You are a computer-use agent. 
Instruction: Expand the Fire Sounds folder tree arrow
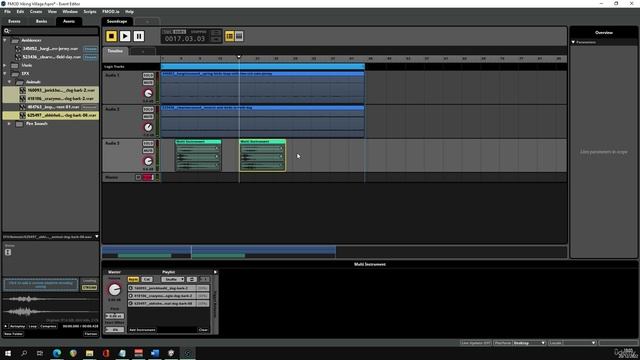coord(9,124)
